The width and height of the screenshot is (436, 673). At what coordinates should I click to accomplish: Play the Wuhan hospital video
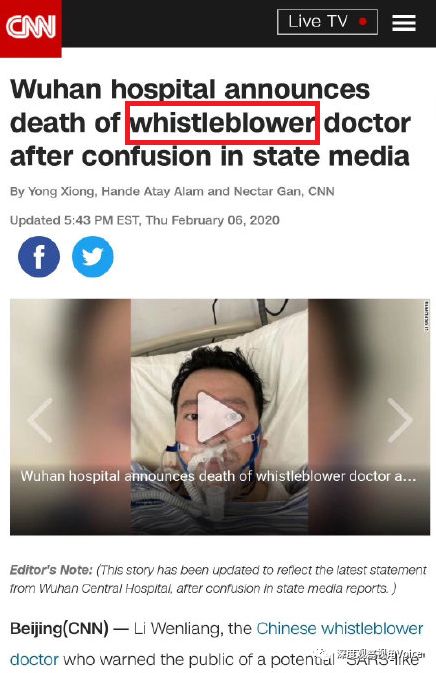tap(219, 417)
